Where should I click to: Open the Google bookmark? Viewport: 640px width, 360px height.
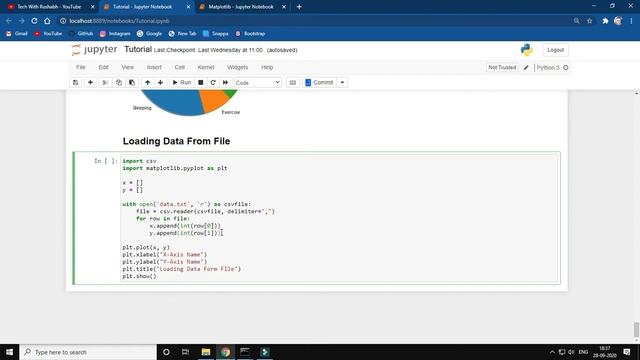pos(149,33)
